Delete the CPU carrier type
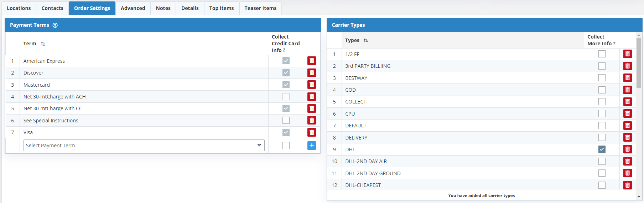 tap(628, 113)
